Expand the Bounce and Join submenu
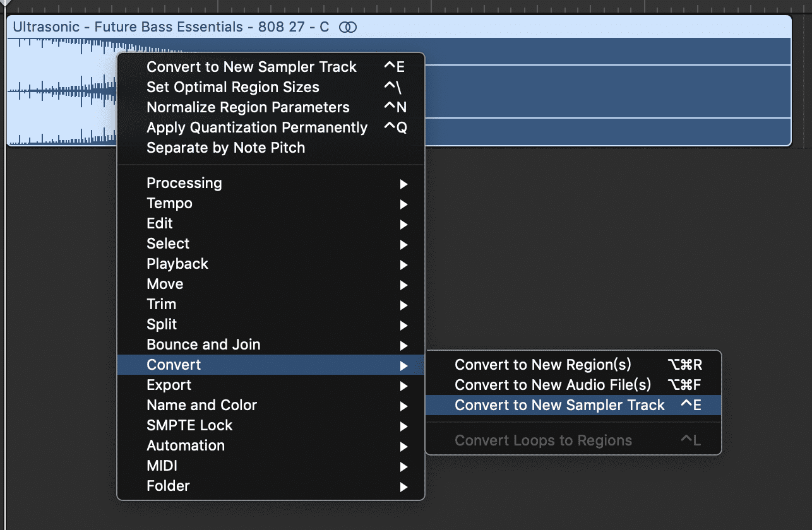The image size is (812, 530). pyautogui.click(x=203, y=344)
